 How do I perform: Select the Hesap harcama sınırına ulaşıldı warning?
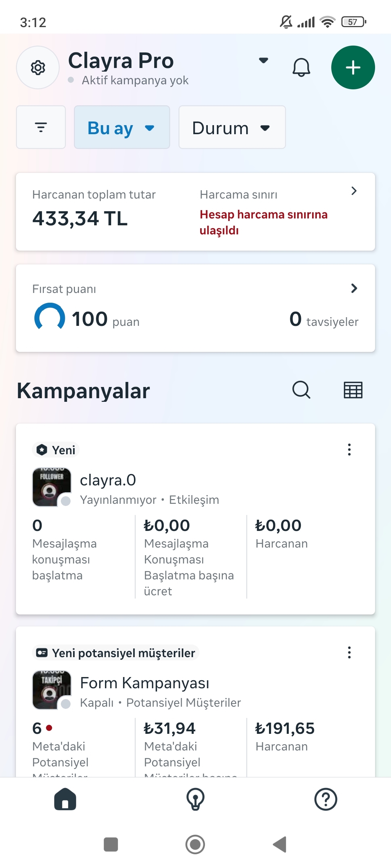coord(264,222)
